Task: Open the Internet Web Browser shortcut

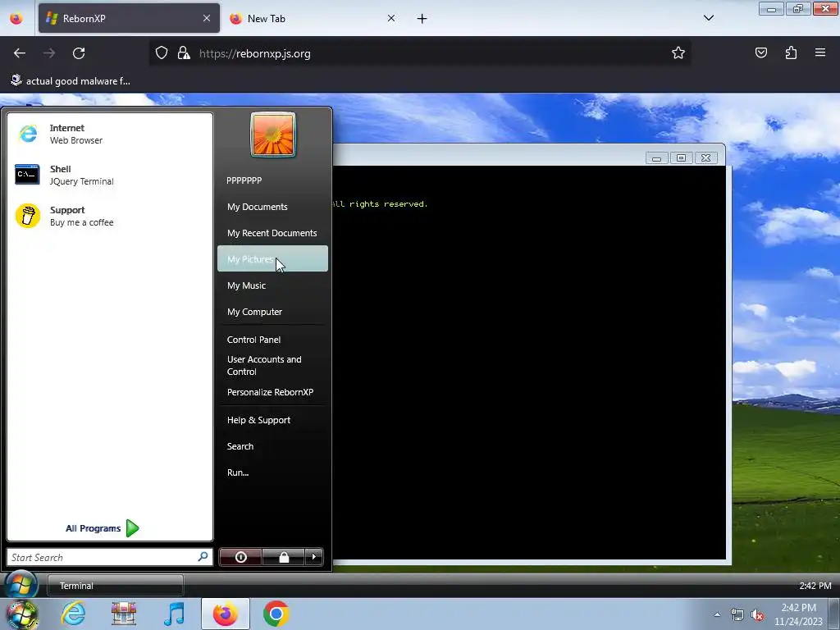Action: [x=110, y=134]
